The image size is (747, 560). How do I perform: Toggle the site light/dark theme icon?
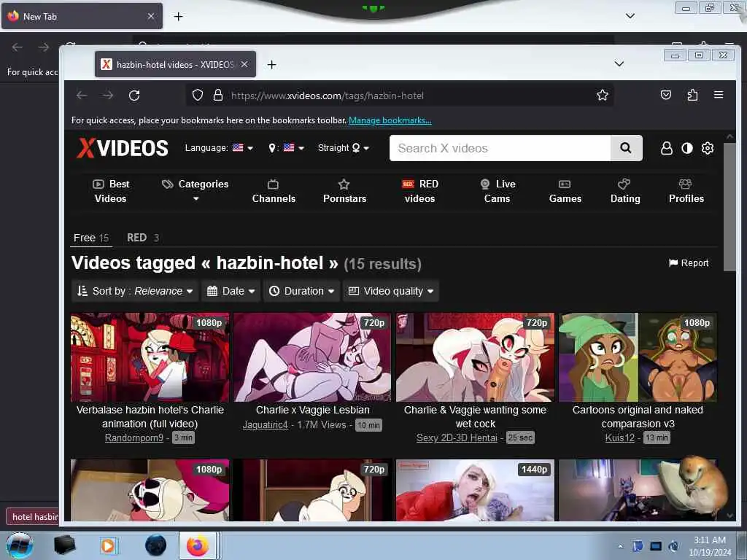pos(687,148)
